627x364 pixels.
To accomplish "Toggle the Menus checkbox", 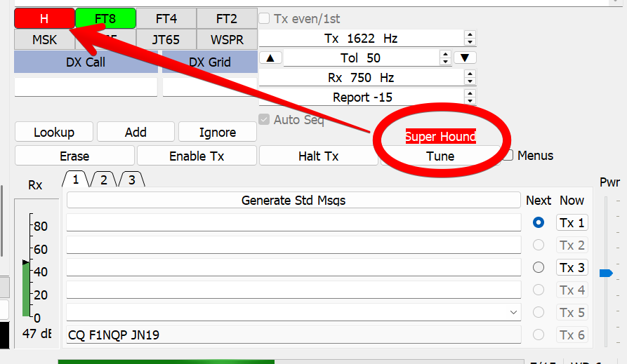I will point(508,156).
